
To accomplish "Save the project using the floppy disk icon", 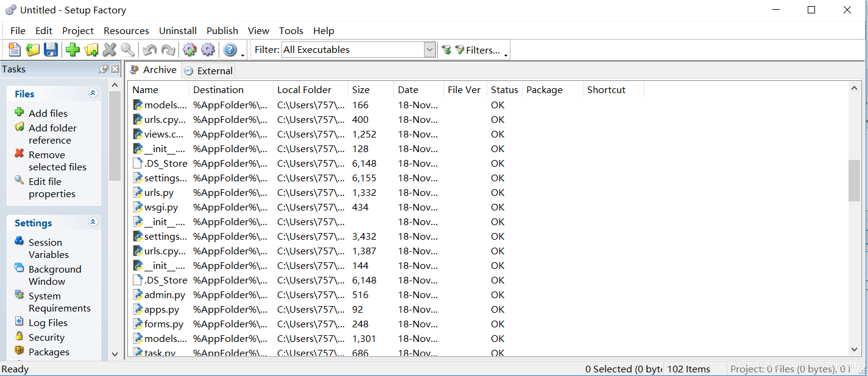I will click(x=51, y=50).
